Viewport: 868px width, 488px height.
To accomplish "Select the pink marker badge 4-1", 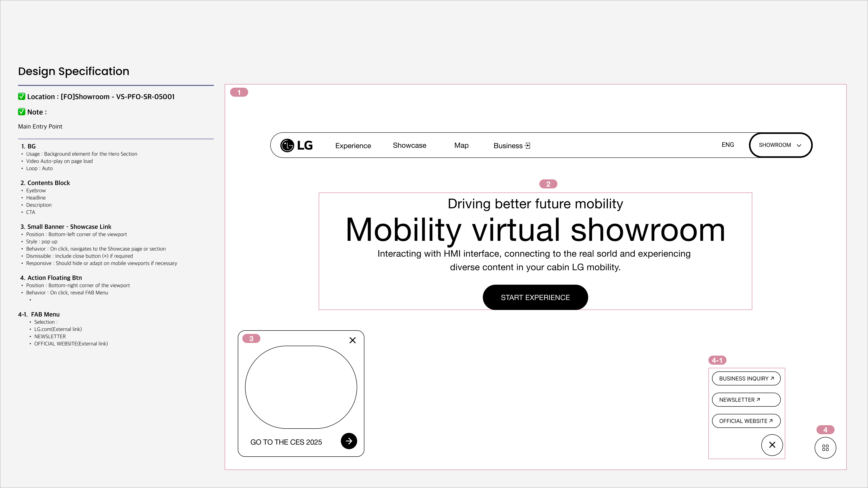I will coord(717,360).
